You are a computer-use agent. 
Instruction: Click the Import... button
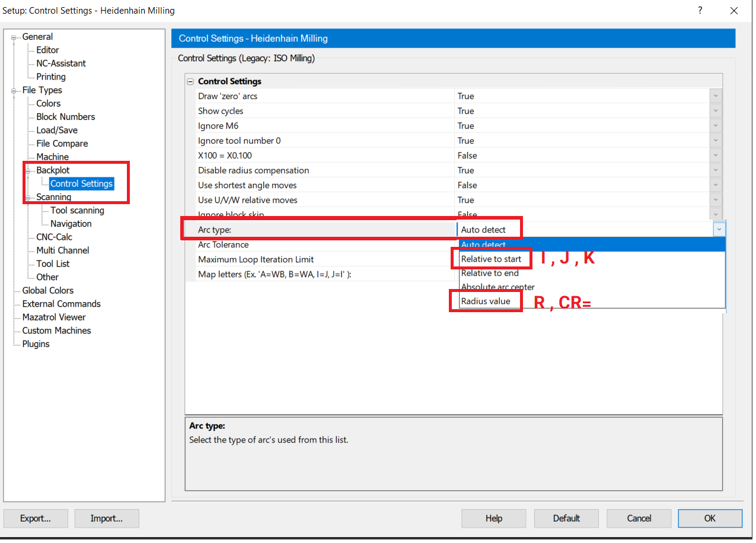[x=107, y=518]
